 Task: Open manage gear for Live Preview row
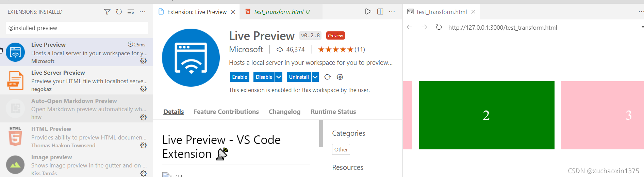(144, 61)
